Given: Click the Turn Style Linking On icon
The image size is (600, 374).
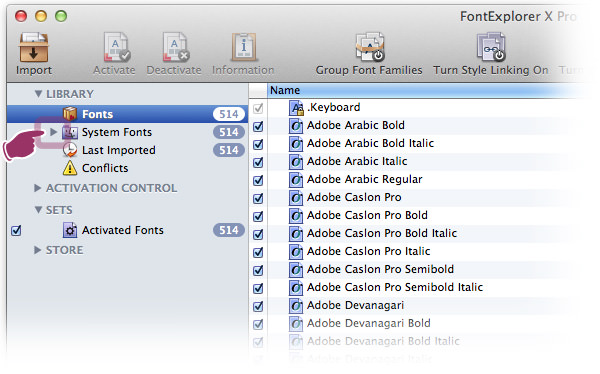Looking at the screenshot, I should (491, 47).
